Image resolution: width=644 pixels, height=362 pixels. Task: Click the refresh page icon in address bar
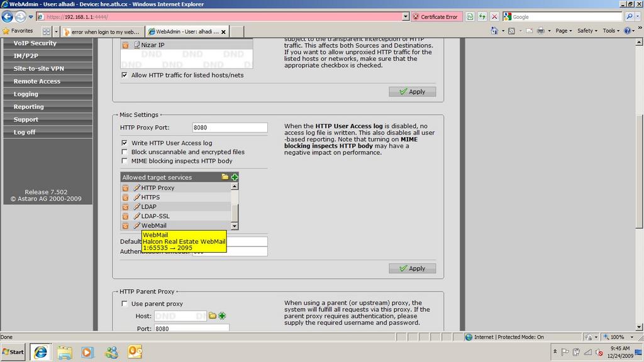tap(482, 17)
